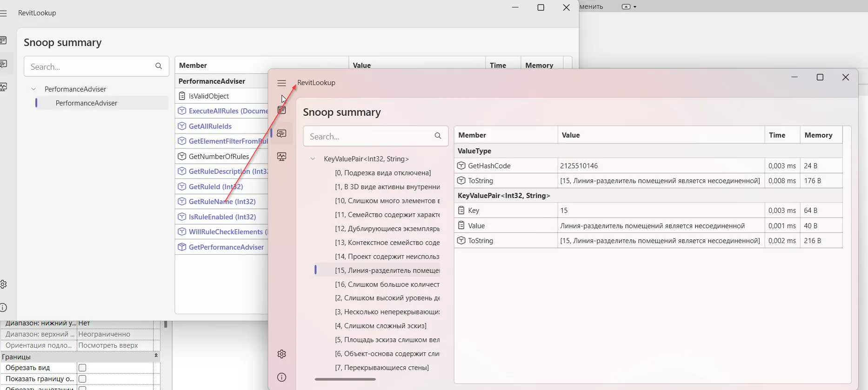Select tree item [7, Перекрывающиеся стены]
868x390 pixels.
pos(382,368)
